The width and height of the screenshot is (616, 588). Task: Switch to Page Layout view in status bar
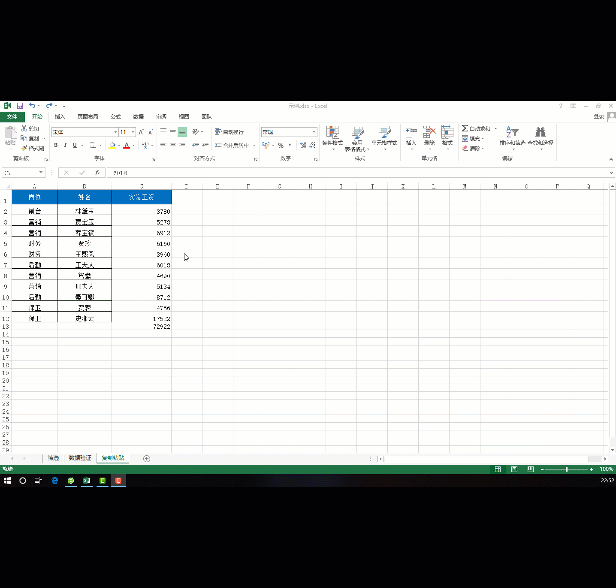point(514,469)
